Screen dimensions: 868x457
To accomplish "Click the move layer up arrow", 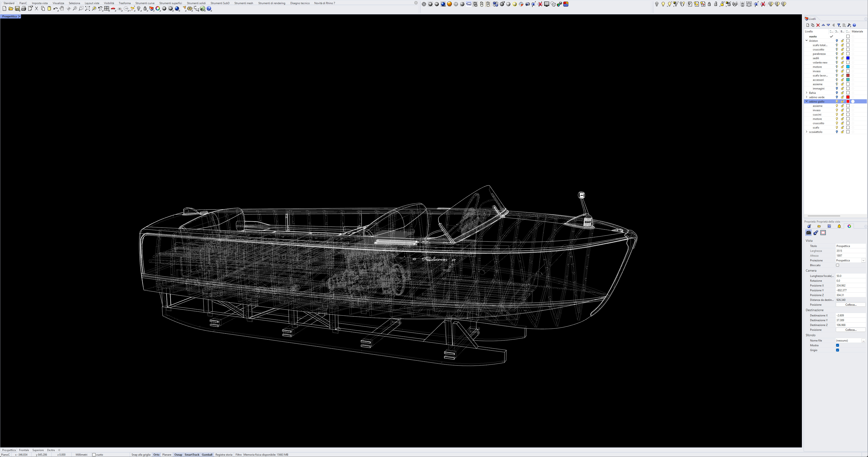I will pos(823,25).
